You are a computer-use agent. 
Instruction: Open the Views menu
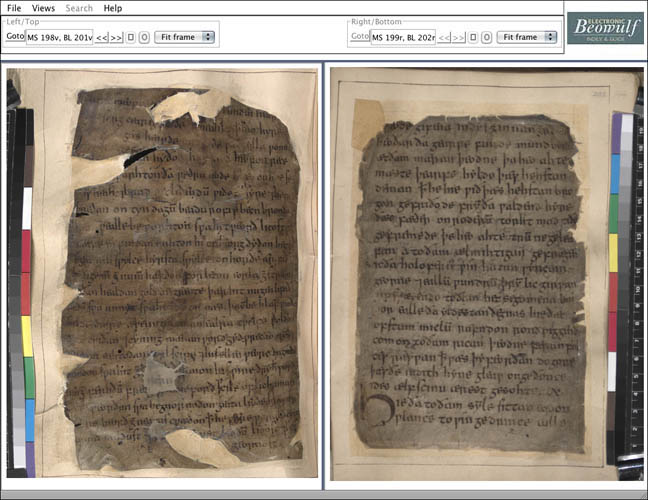[43, 8]
